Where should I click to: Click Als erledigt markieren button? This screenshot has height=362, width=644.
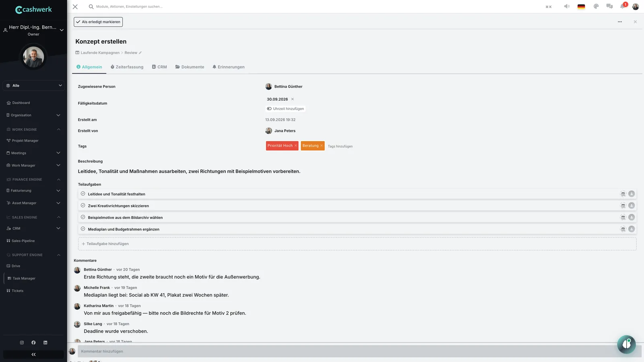click(x=98, y=22)
